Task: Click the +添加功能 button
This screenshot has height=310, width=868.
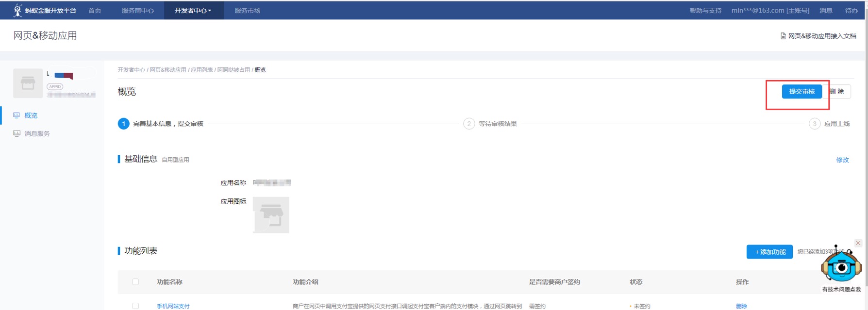Action: tap(769, 252)
